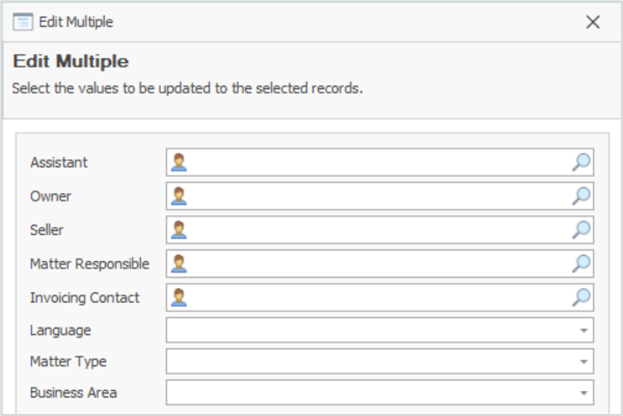Click the person icon in Owner field

(x=179, y=196)
